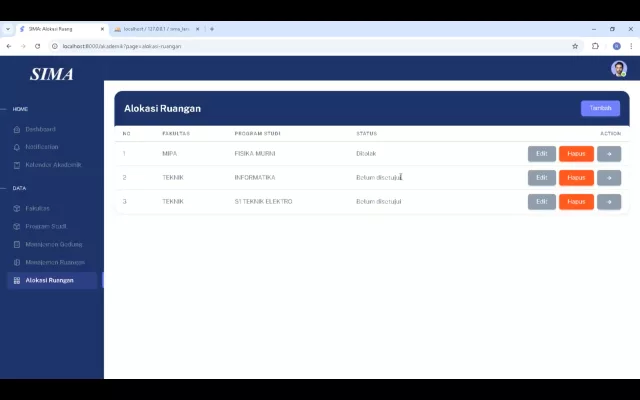Open Manajemen Gedung page

click(x=54, y=244)
